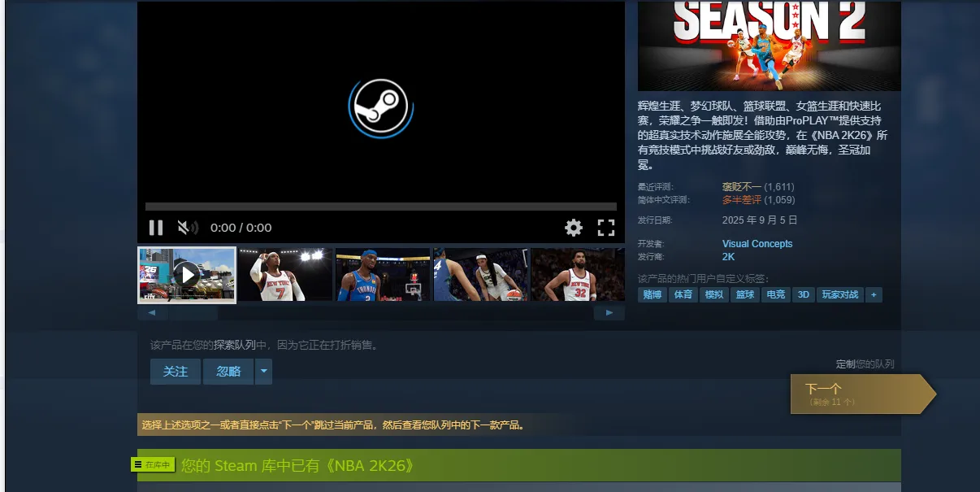Click the video progress bar

point(380,207)
